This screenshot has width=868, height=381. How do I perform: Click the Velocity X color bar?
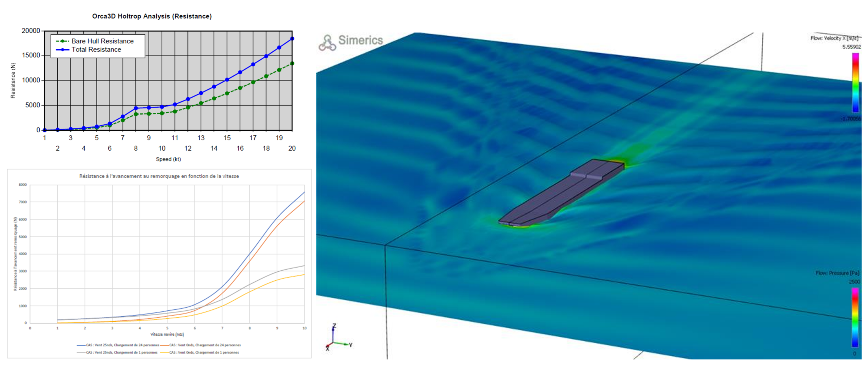coord(855,83)
